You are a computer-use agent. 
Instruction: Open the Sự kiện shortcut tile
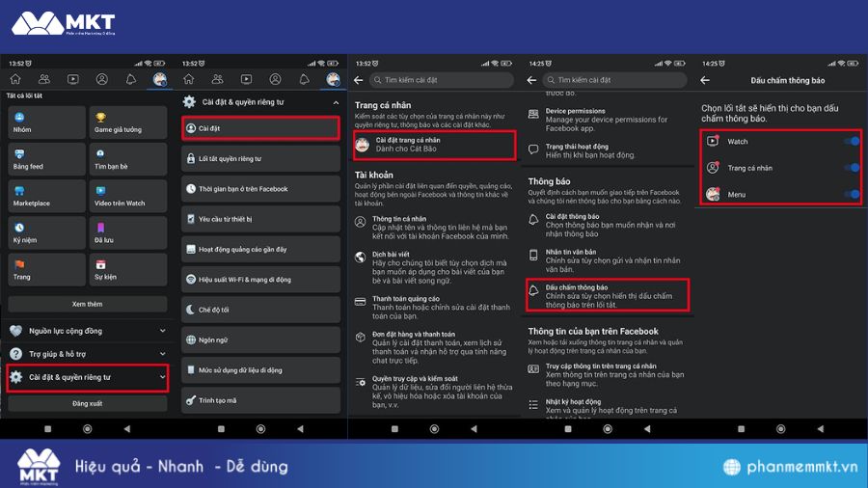point(128,269)
